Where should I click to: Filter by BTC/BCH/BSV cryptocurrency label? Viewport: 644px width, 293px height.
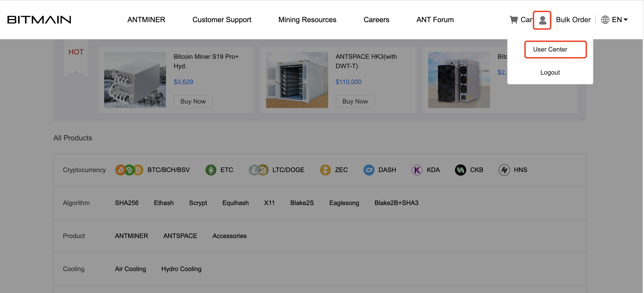pyautogui.click(x=168, y=170)
